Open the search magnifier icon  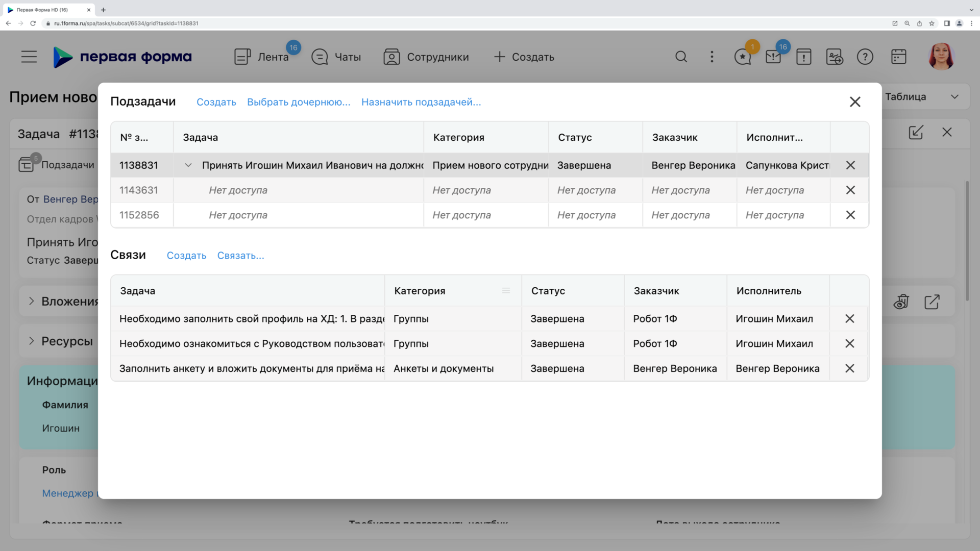[681, 57]
